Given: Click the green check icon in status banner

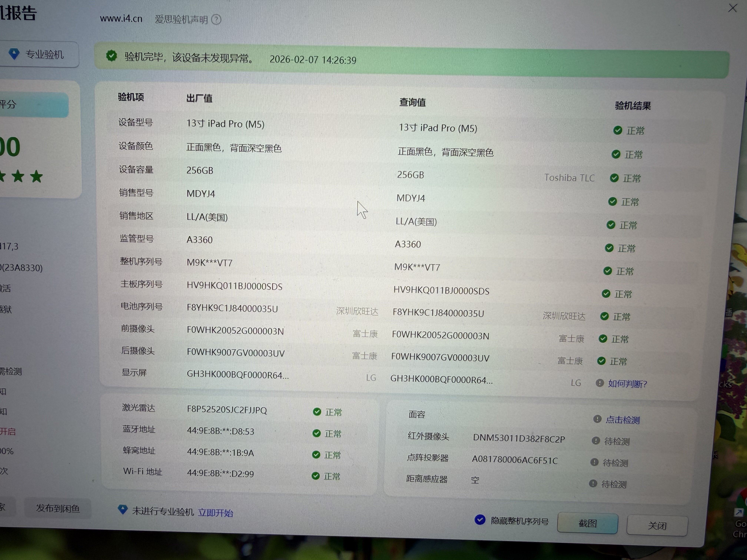Looking at the screenshot, I should (111, 56).
